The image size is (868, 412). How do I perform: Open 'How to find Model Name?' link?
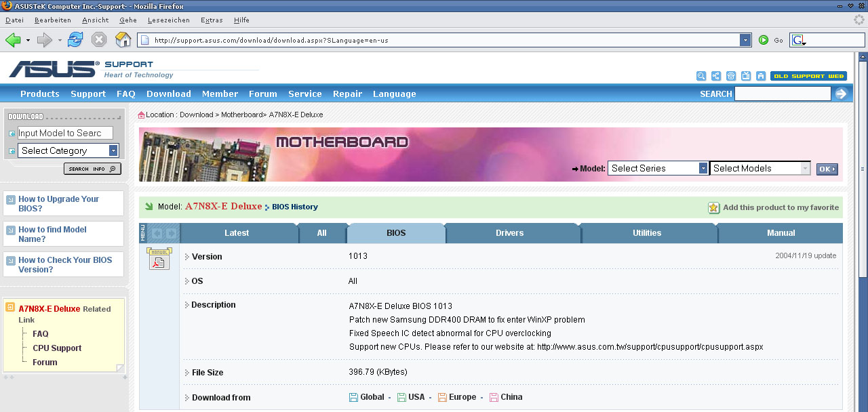[x=52, y=234]
